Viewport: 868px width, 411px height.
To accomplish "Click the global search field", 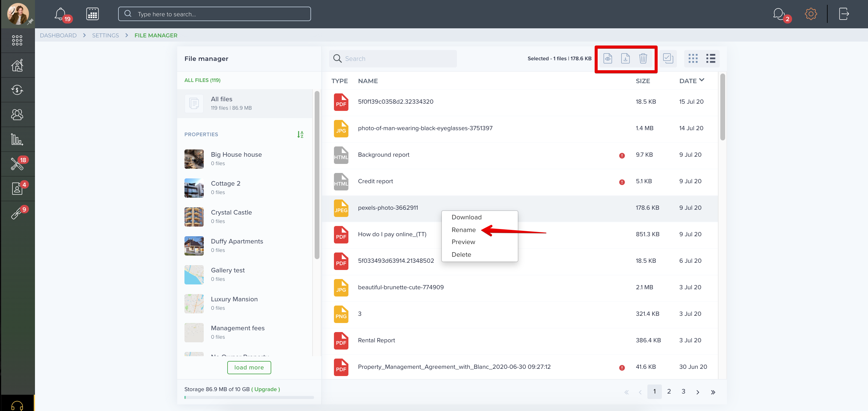I will [x=214, y=14].
